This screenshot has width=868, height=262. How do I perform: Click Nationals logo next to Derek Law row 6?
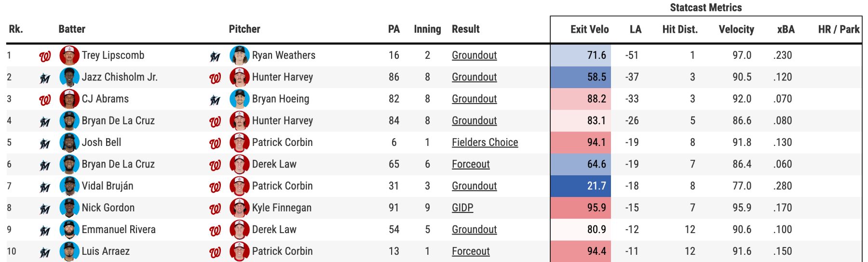(215, 165)
